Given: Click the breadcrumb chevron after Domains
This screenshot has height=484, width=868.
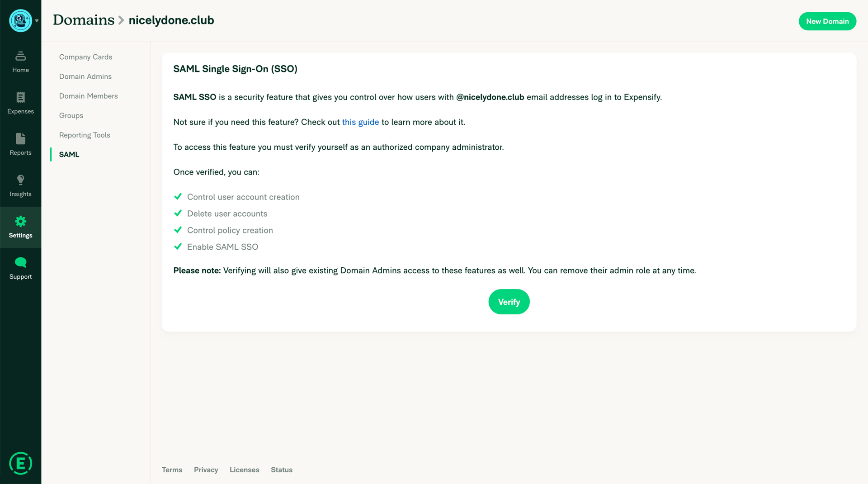Looking at the screenshot, I should tap(120, 20).
